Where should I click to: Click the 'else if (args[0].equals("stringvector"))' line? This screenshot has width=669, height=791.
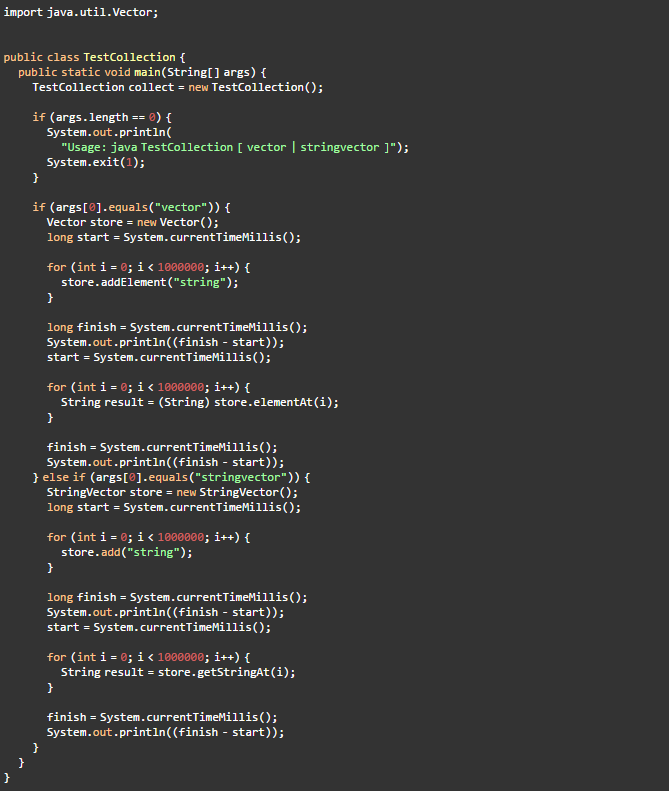pos(171,477)
